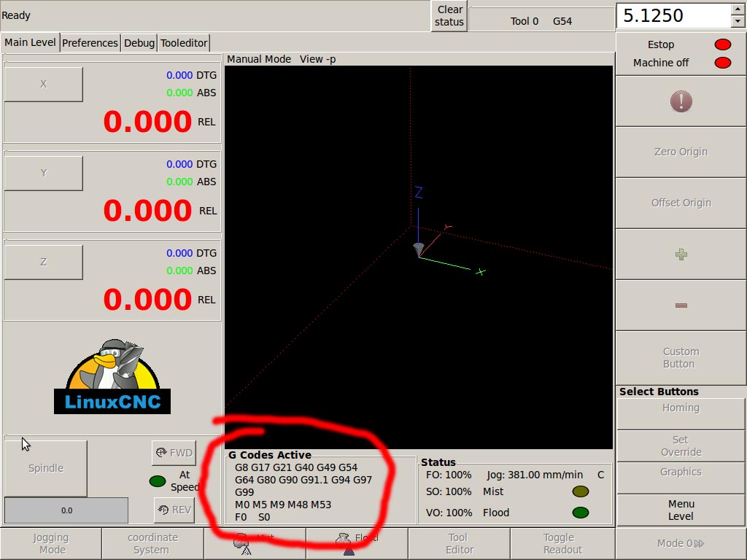Screen dimensions: 747x560
Task: Switch to the Tooleditor tab
Action: (183, 43)
